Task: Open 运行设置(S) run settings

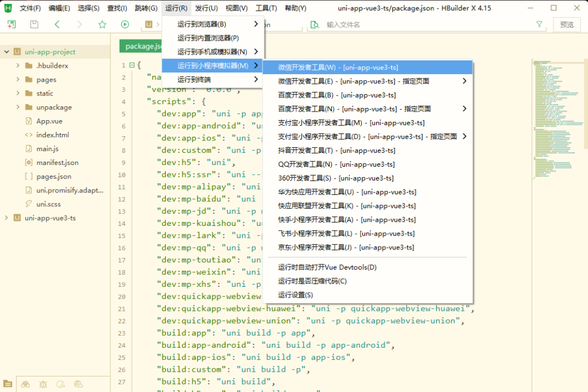Action: [x=295, y=295]
